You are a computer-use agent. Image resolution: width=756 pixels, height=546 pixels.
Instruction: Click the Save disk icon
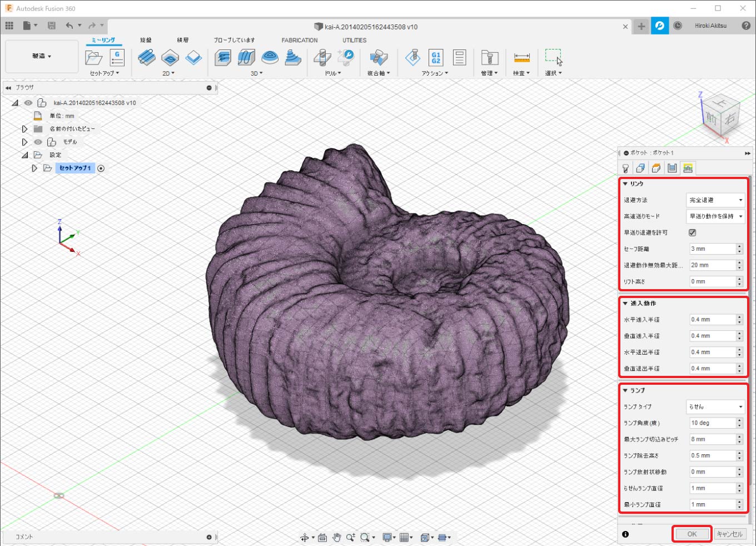click(52, 26)
